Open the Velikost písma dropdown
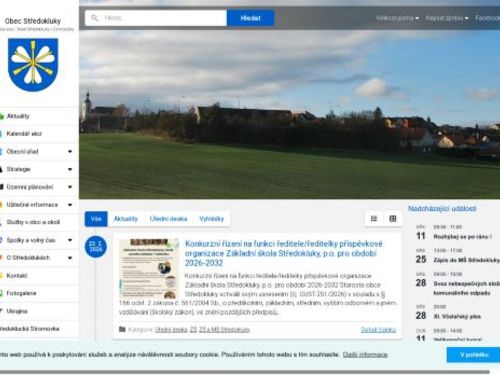The width and height of the screenshot is (500, 375). coord(397,18)
